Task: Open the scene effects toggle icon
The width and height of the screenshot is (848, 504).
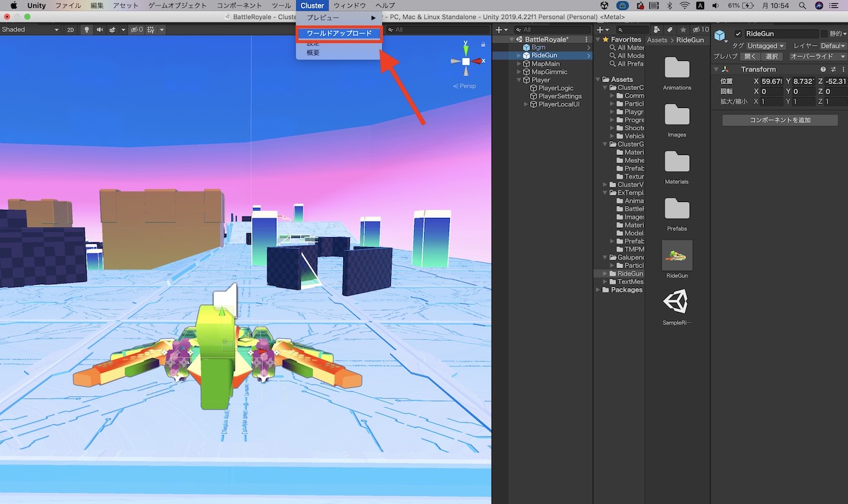Action: [113, 29]
